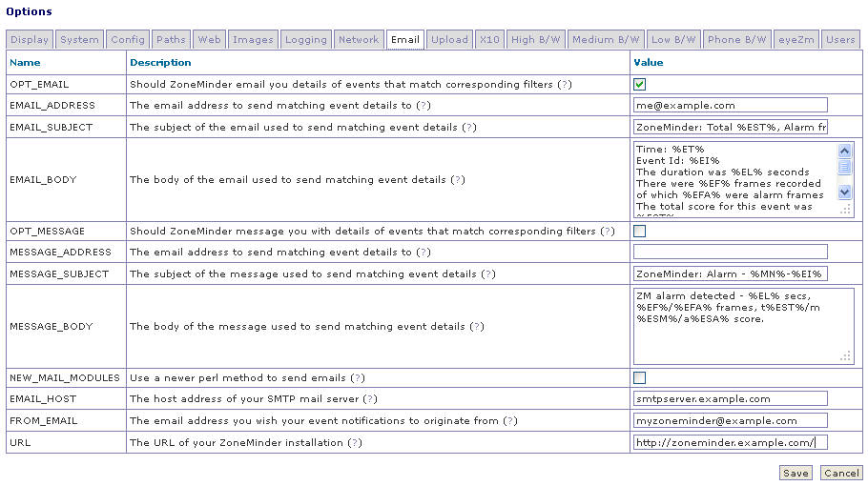Open the Phone B/W tab

point(736,40)
